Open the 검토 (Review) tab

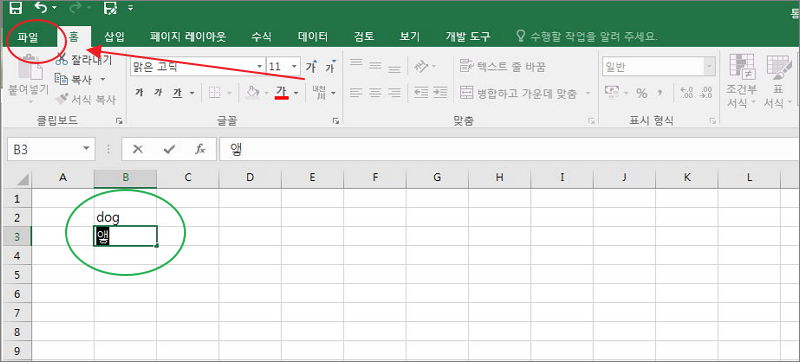364,37
